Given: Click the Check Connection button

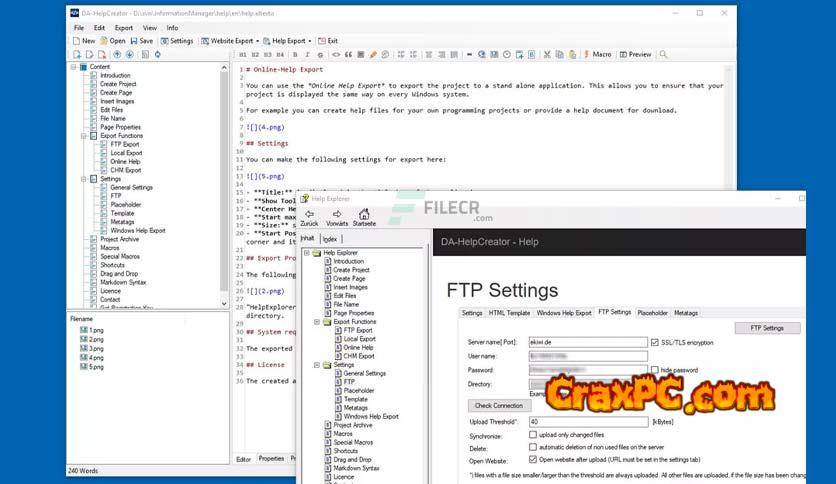Looking at the screenshot, I should click(499, 405).
